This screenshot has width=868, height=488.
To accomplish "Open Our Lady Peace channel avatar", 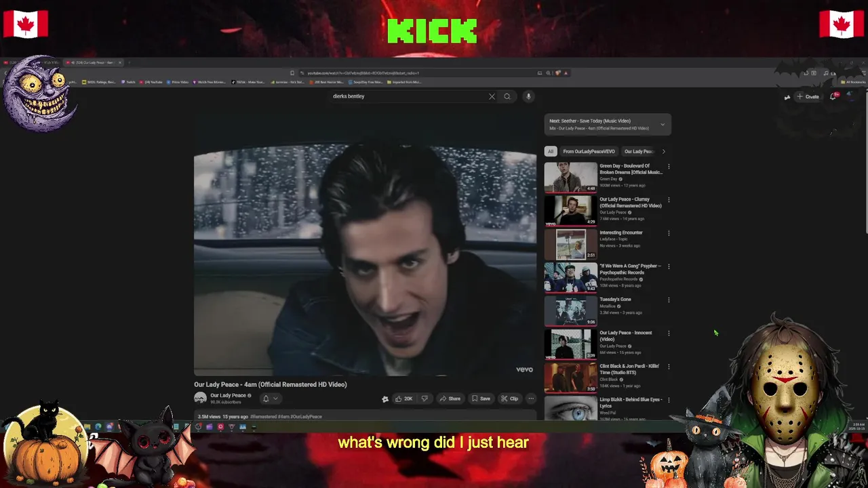I will [200, 399].
